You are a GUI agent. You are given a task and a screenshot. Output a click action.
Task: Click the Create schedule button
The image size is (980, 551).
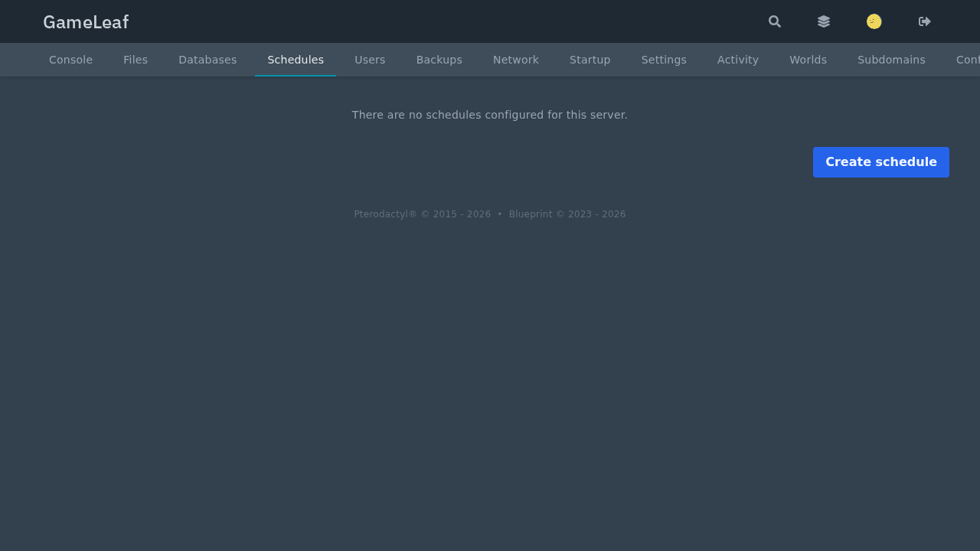coord(881,162)
